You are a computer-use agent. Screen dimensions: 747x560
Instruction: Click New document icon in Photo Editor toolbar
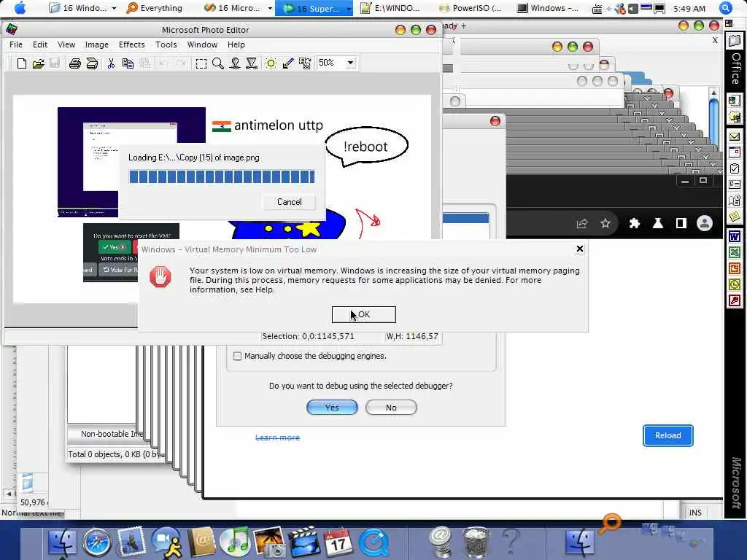pyautogui.click(x=21, y=63)
